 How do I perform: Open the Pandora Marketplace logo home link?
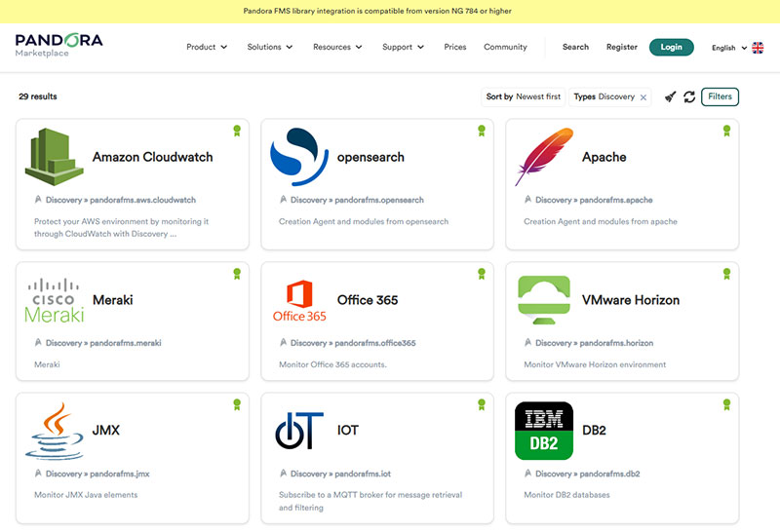coord(58,45)
